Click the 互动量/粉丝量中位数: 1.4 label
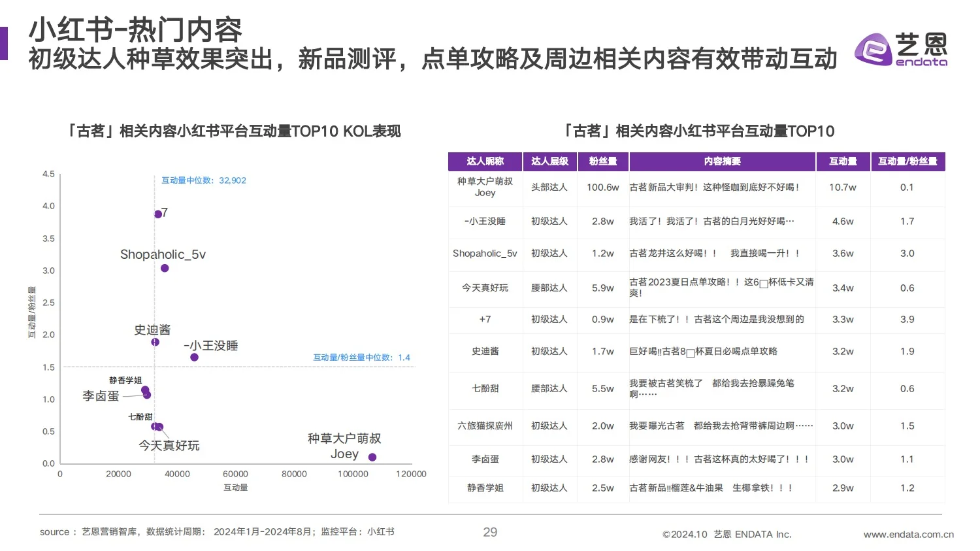 click(x=361, y=358)
